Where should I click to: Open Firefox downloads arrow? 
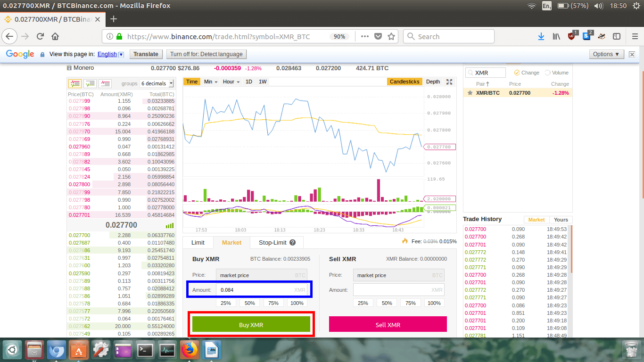click(541, 36)
